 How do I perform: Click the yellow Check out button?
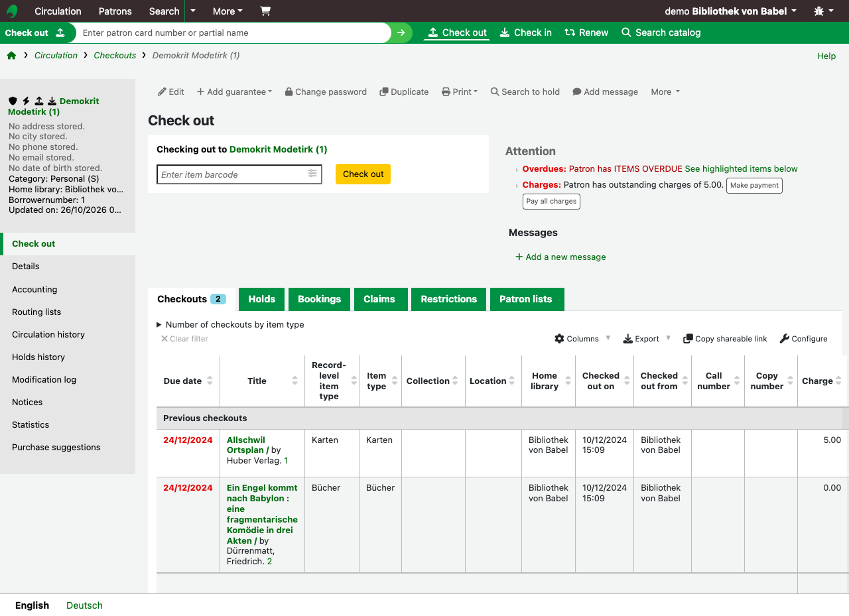363,174
